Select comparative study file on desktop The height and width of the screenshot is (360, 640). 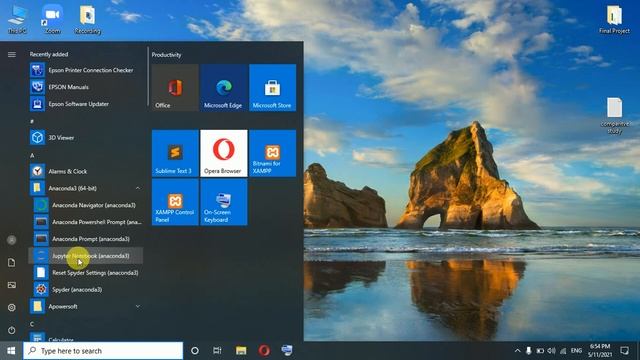pyautogui.click(x=614, y=116)
